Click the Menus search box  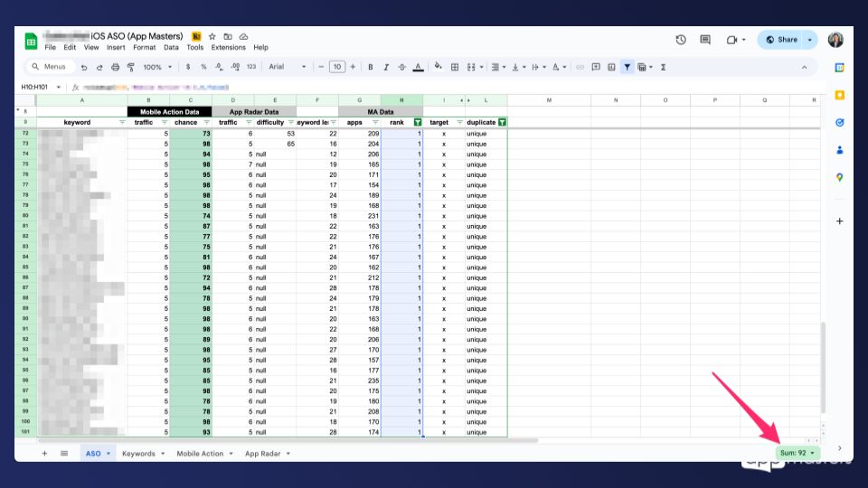[50, 66]
